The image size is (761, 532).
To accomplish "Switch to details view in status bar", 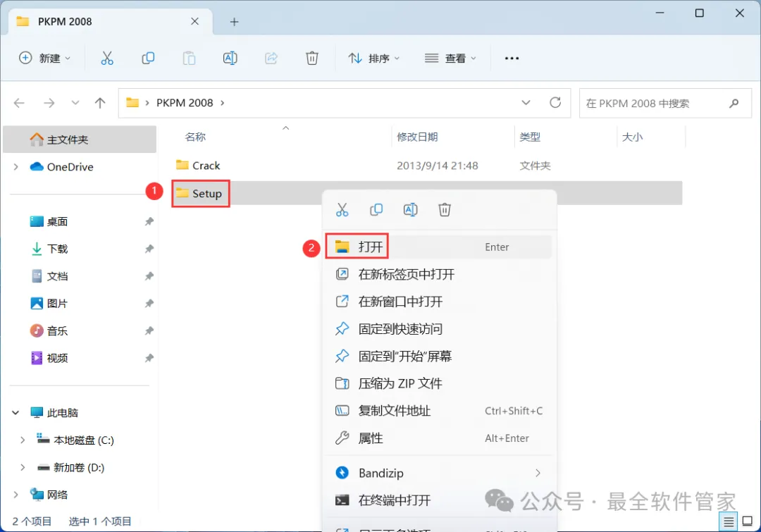I will pos(729,522).
